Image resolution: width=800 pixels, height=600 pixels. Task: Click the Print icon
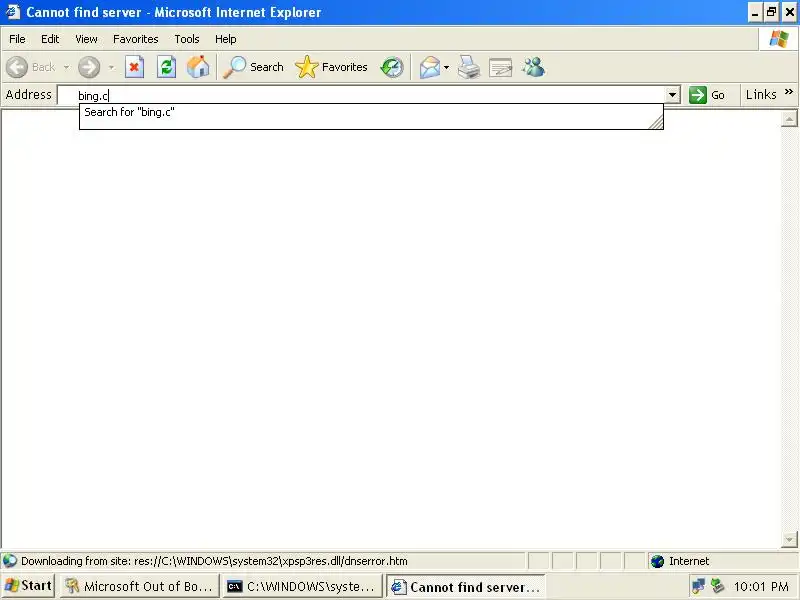pos(468,67)
